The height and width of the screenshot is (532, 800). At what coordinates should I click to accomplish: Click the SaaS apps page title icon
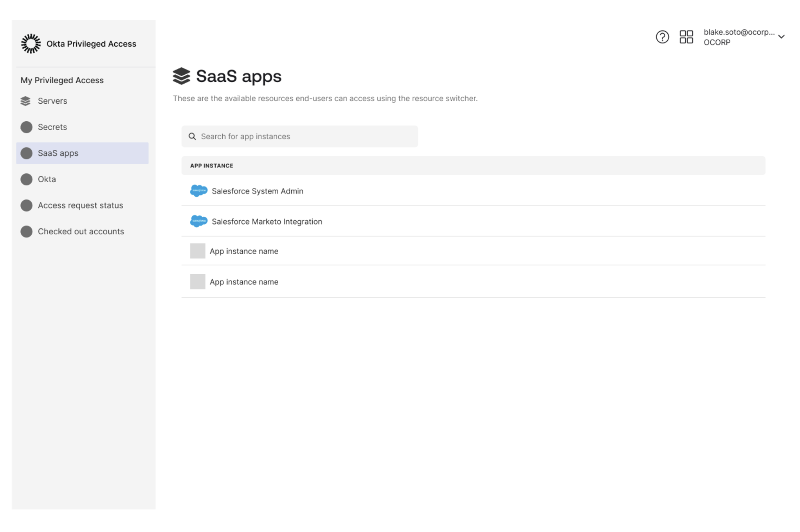(182, 76)
